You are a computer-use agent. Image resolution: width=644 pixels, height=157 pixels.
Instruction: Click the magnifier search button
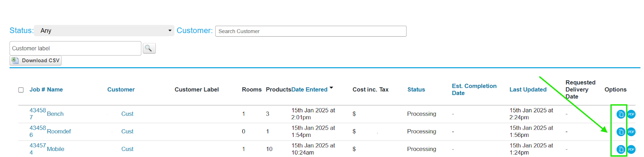coord(149,48)
